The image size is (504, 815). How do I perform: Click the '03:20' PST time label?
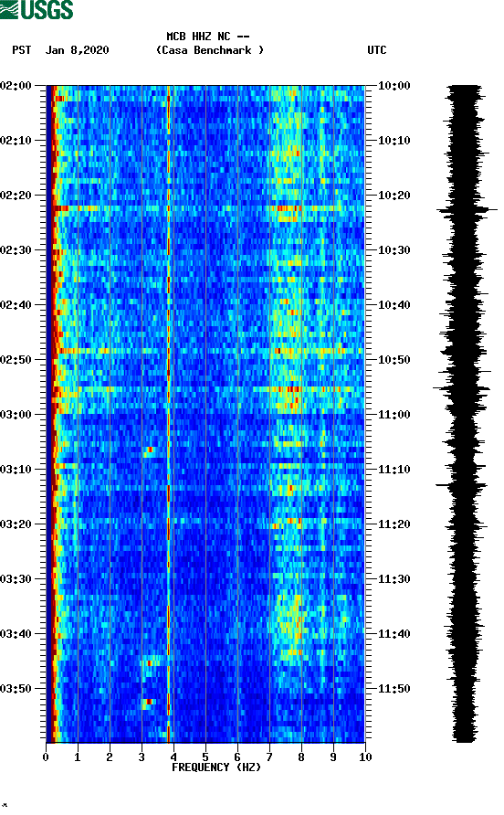tap(16, 524)
